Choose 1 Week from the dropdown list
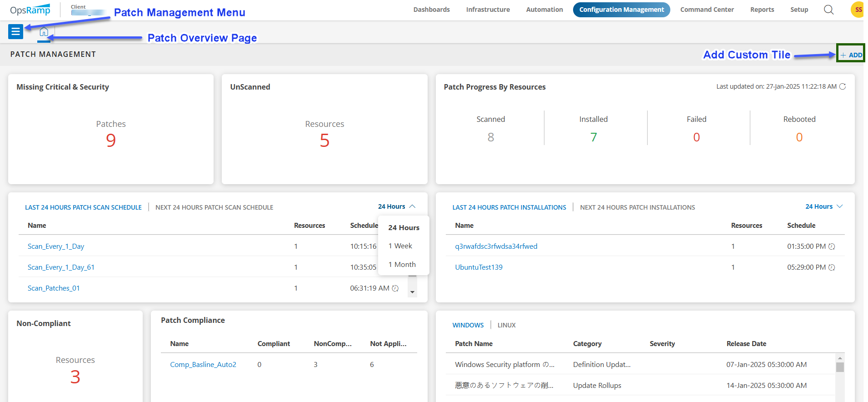 click(x=400, y=246)
